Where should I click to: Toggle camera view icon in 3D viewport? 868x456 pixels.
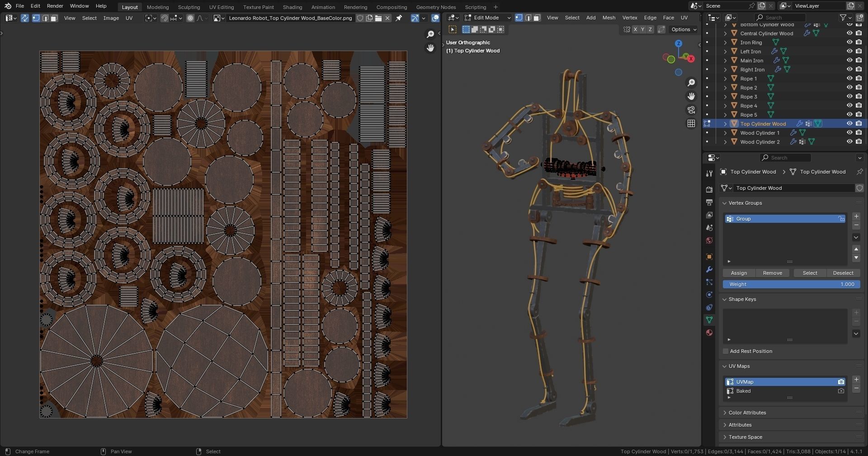coord(691,110)
